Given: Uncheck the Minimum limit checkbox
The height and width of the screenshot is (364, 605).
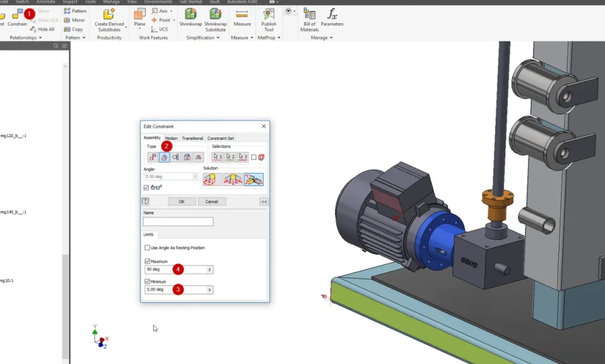Looking at the screenshot, I should (x=147, y=282).
